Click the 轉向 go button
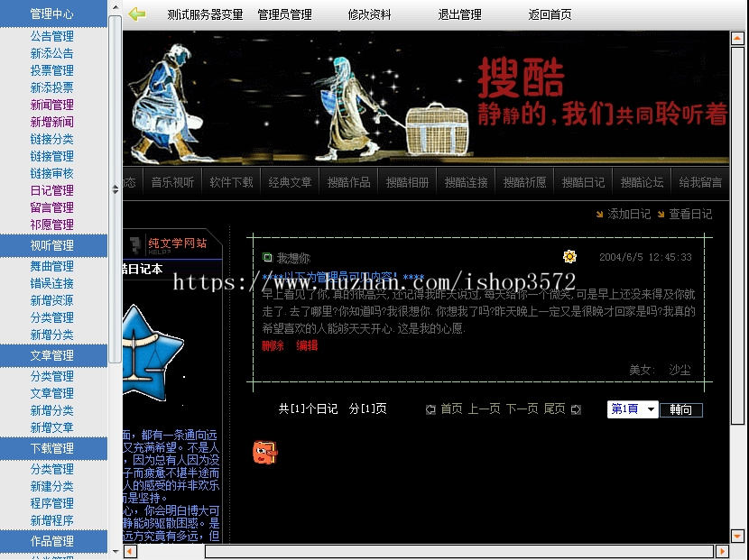 pyautogui.click(x=680, y=410)
